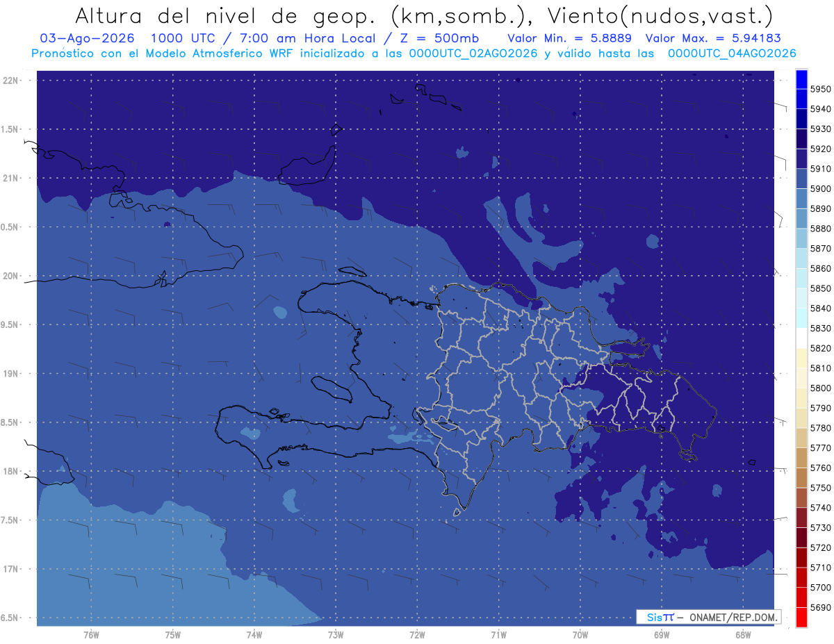Select the tan swatch between 5760 and 5770
The height and width of the screenshot is (644, 834).
click(x=801, y=458)
